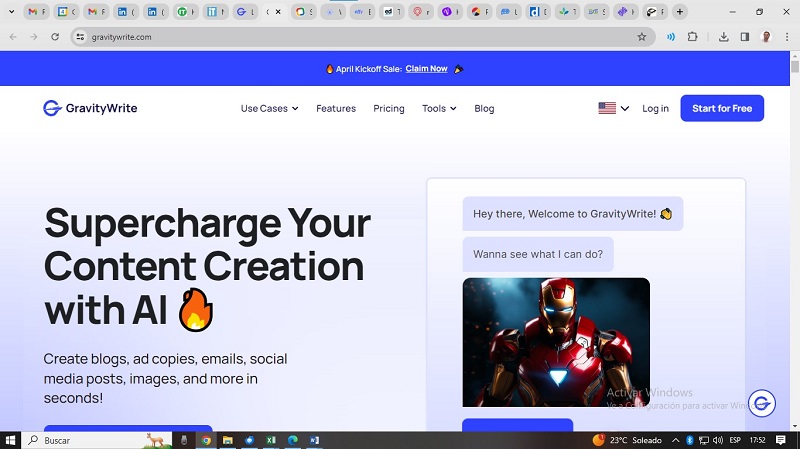Open the GravityWrite floating chat widget
800x449 pixels.
pos(762,403)
